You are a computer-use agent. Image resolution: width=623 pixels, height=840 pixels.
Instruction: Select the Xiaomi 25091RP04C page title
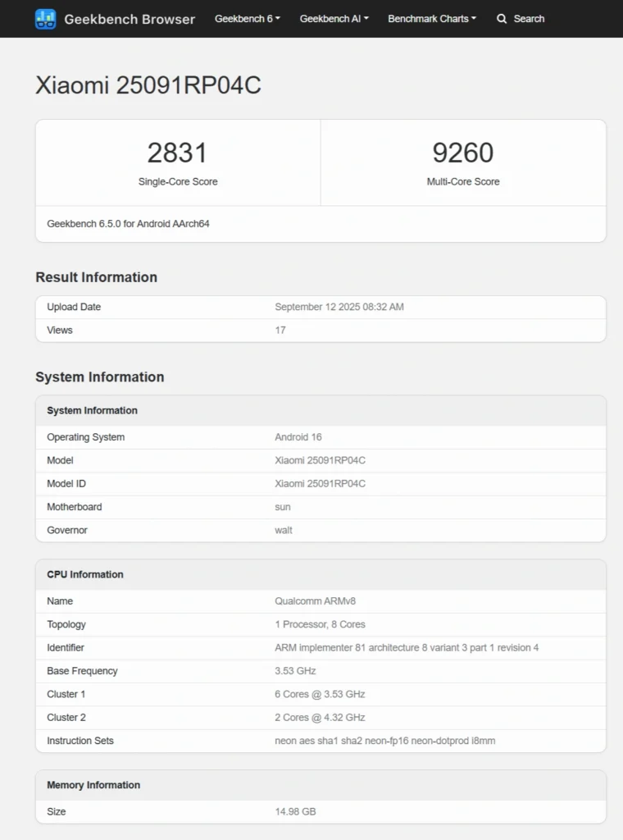(148, 85)
